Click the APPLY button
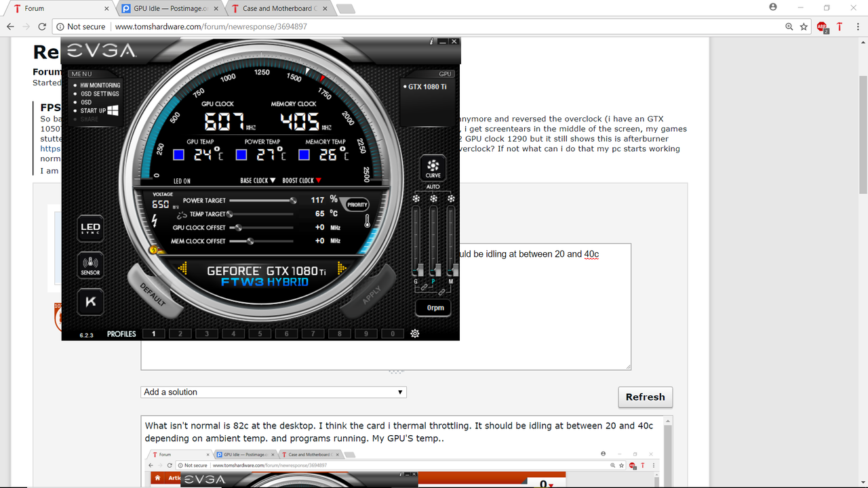This screenshot has height=488, width=868. [368, 293]
